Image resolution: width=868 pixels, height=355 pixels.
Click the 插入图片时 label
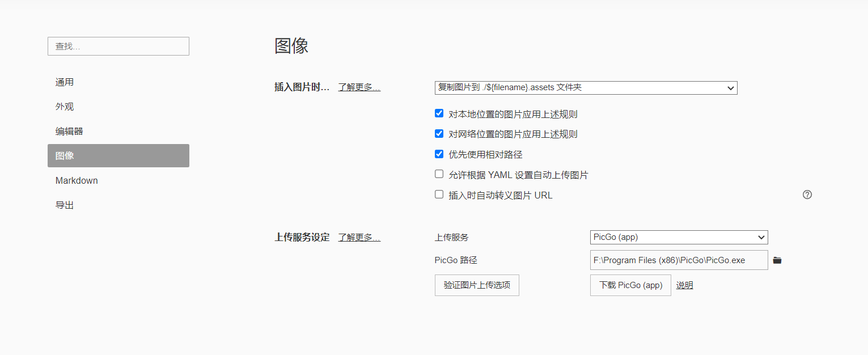point(302,87)
